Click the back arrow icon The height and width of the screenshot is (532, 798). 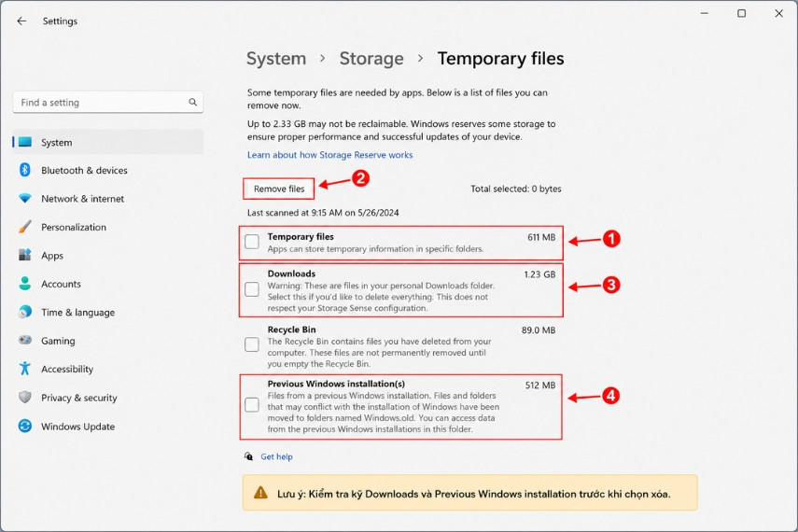click(21, 21)
